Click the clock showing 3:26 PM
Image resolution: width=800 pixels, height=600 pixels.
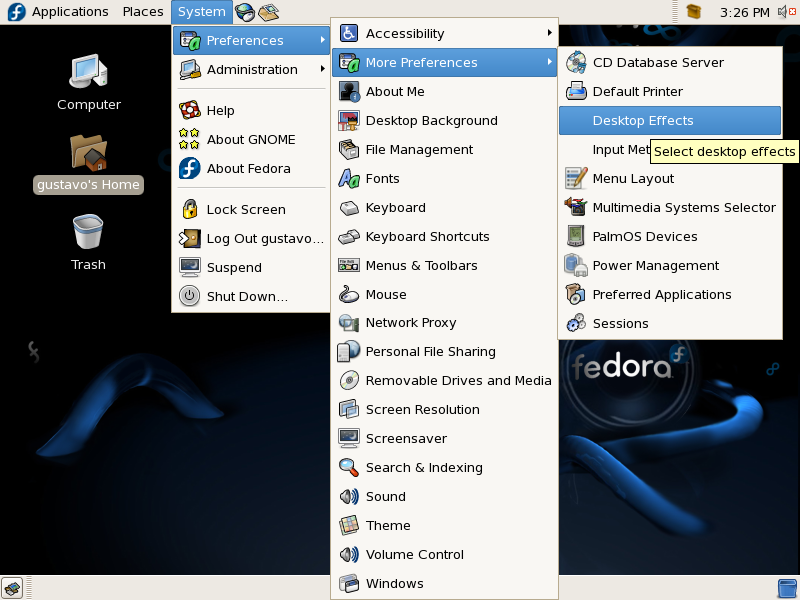(x=745, y=12)
